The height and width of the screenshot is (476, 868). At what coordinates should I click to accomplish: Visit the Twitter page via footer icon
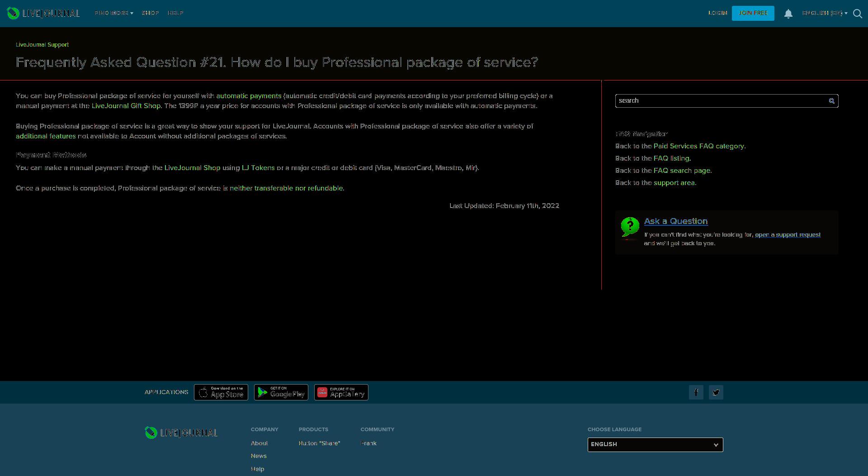pyautogui.click(x=716, y=392)
